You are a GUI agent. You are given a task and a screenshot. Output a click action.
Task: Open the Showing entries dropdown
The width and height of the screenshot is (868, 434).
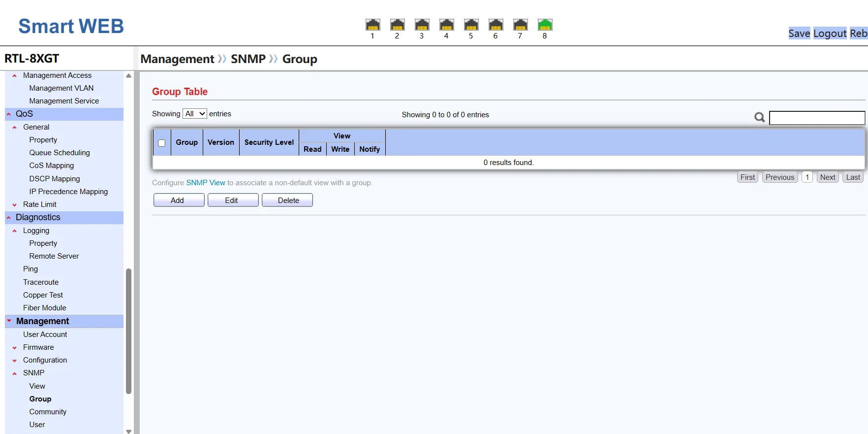194,114
